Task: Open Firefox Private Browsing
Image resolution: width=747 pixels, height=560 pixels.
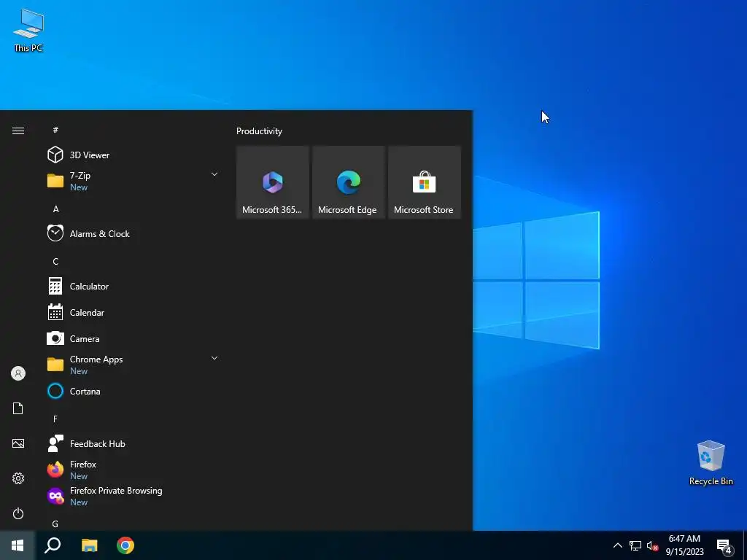Action: [133, 496]
